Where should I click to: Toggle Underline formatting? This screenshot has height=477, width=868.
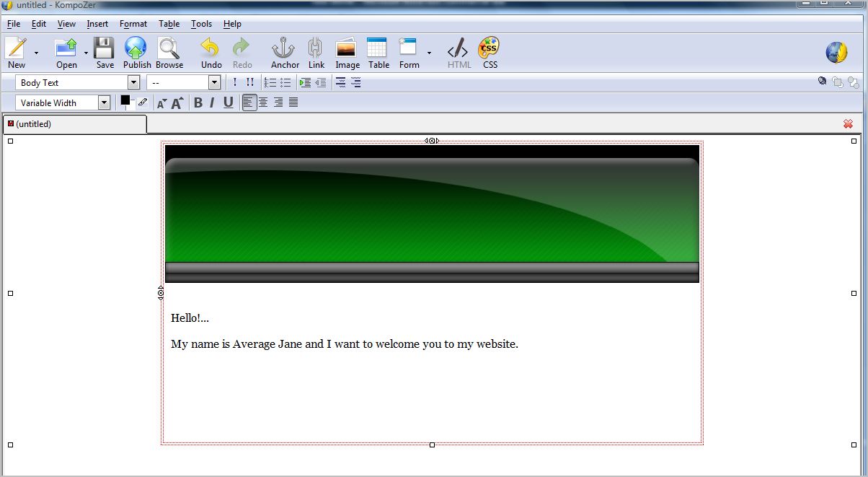click(228, 102)
